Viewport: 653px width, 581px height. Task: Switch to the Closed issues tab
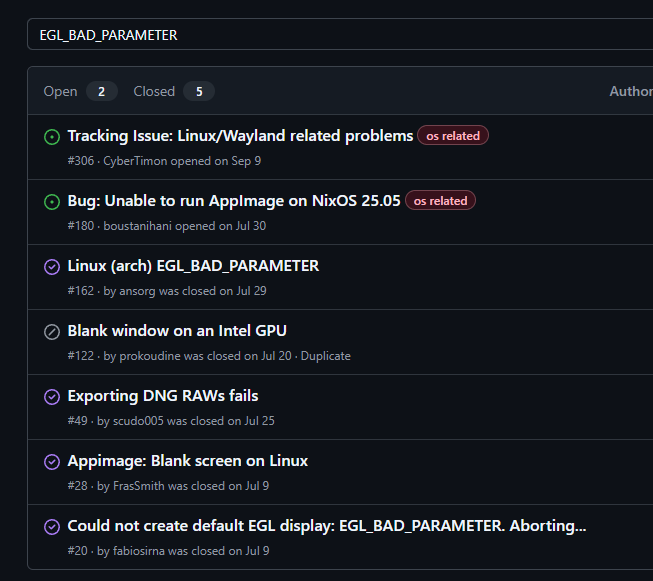click(x=173, y=91)
